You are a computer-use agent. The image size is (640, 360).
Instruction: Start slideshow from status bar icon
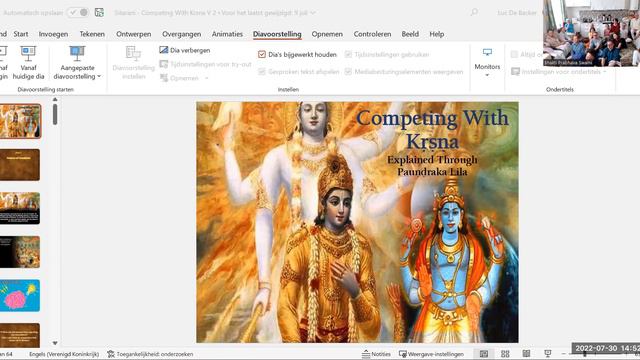pos(547,353)
